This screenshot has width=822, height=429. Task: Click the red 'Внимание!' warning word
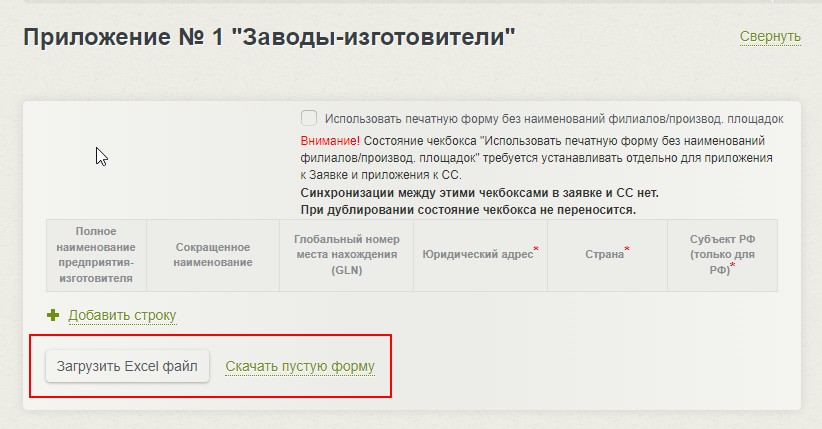pos(330,142)
